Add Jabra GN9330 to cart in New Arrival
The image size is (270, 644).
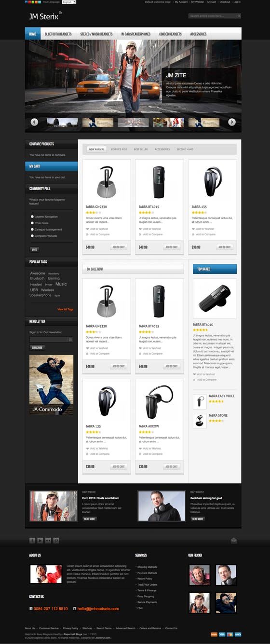coord(119,247)
